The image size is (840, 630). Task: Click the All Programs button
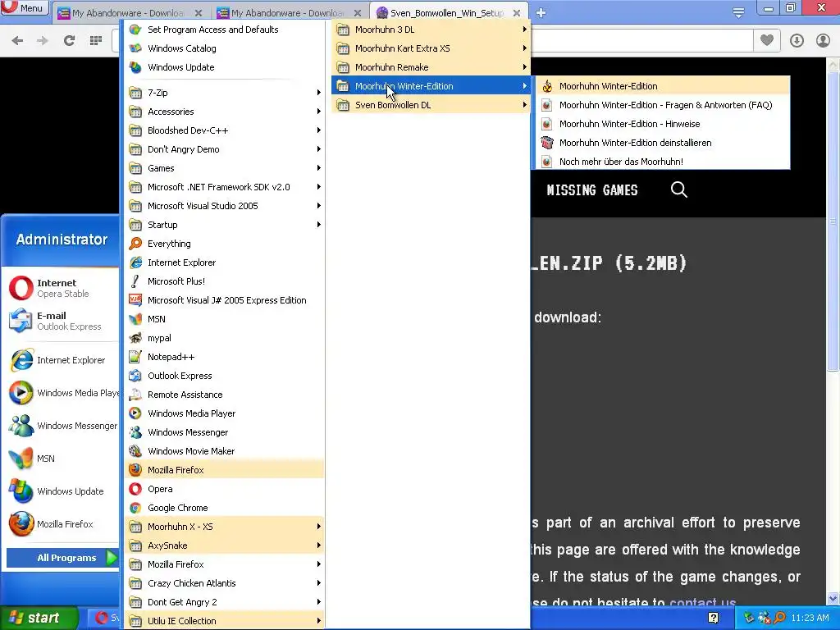pyautogui.click(x=62, y=558)
